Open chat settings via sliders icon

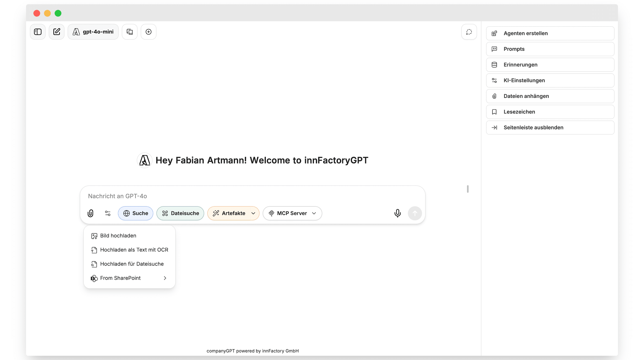pos(108,213)
